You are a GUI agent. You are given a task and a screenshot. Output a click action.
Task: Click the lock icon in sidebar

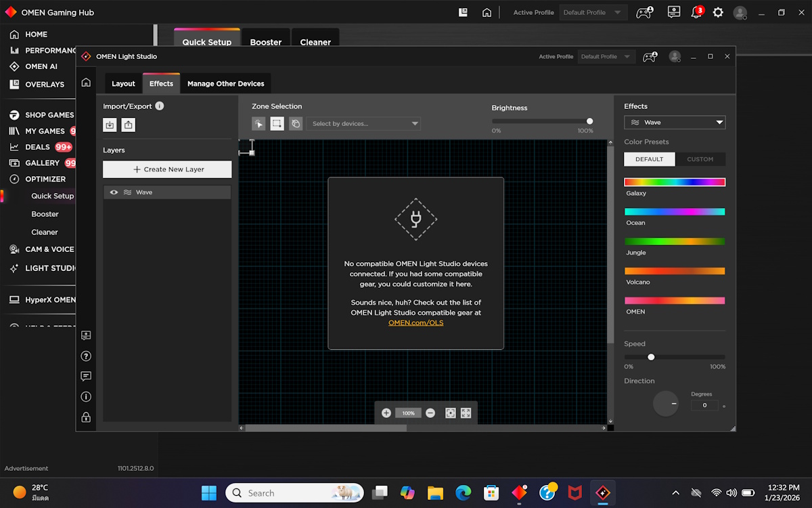[x=86, y=417]
